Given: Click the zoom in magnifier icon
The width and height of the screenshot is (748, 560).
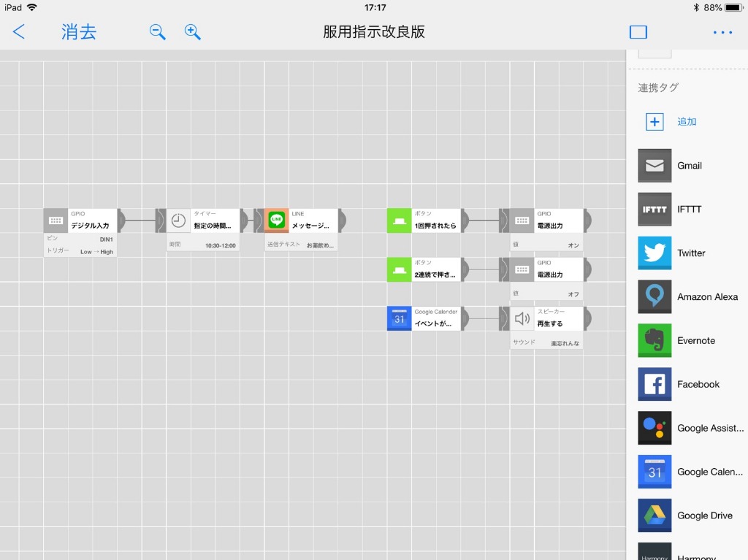Looking at the screenshot, I should tap(192, 32).
